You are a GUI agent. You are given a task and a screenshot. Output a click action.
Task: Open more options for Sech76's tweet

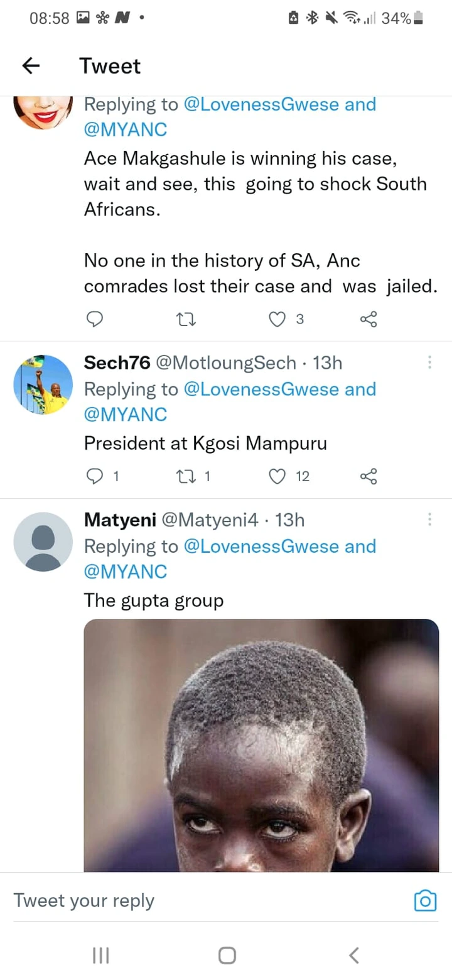tap(429, 362)
